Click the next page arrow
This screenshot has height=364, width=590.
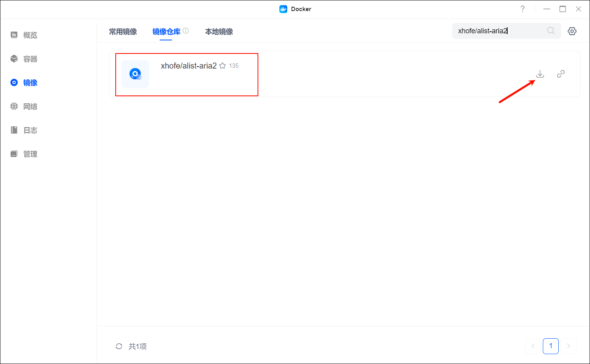point(569,346)
